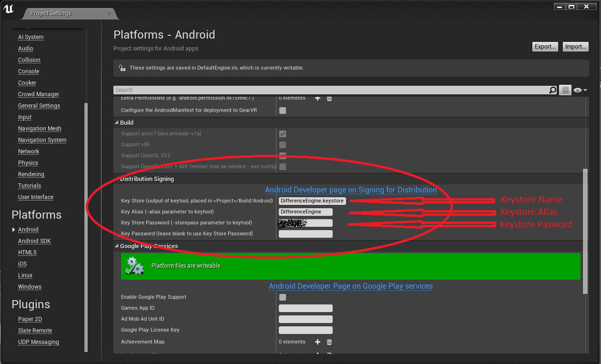601x364 pixels.
Task: Open Tutorials settings
Action: click(30, 186)
